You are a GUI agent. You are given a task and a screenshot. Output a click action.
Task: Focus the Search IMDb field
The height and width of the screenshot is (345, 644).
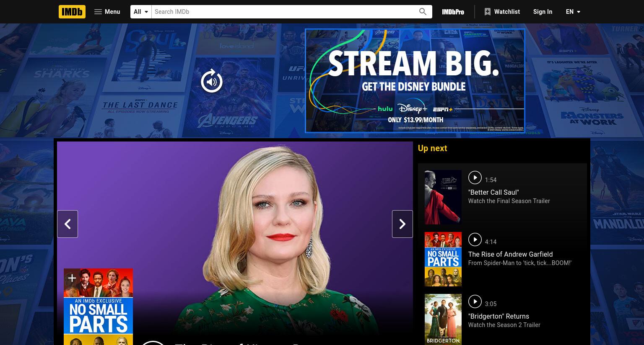pyautogui.click(x=284, y=12)
